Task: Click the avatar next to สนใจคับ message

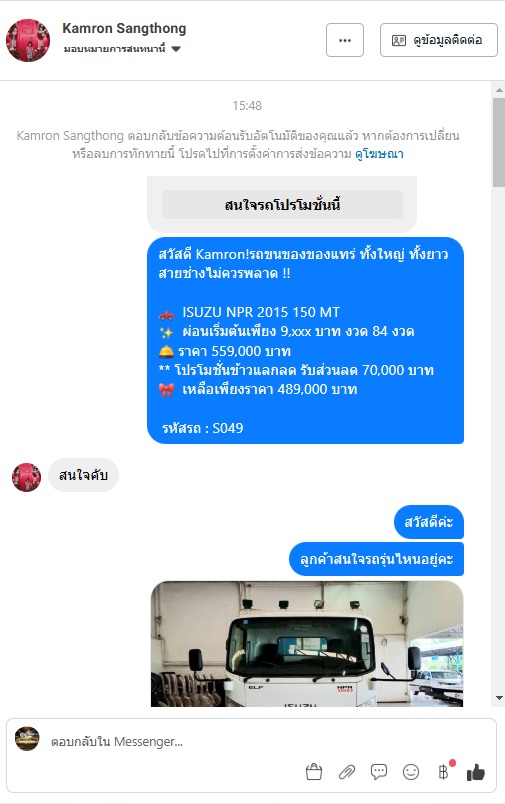Action: coord(26,477)
